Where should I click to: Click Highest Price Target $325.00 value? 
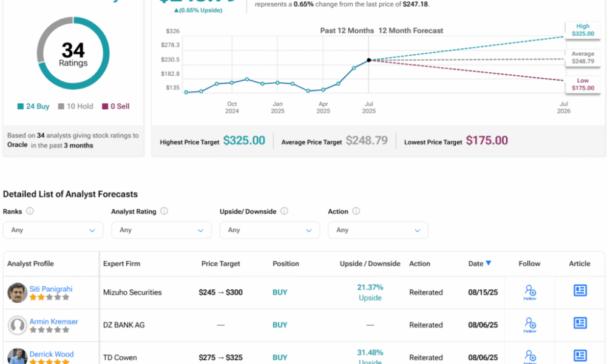coord(244,140)
